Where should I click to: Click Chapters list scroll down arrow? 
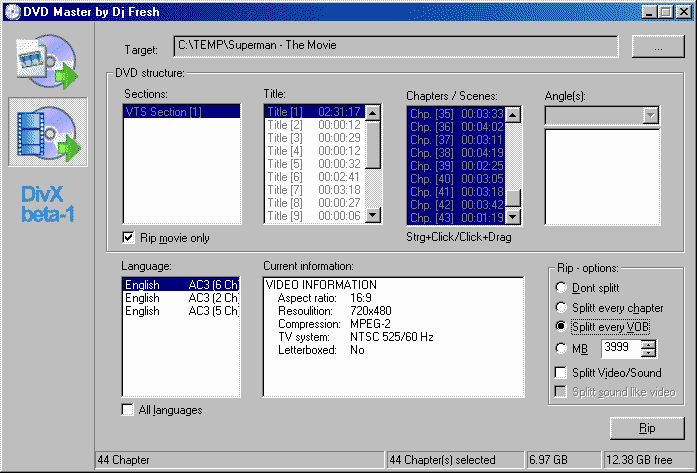click(x=513, y=217)
